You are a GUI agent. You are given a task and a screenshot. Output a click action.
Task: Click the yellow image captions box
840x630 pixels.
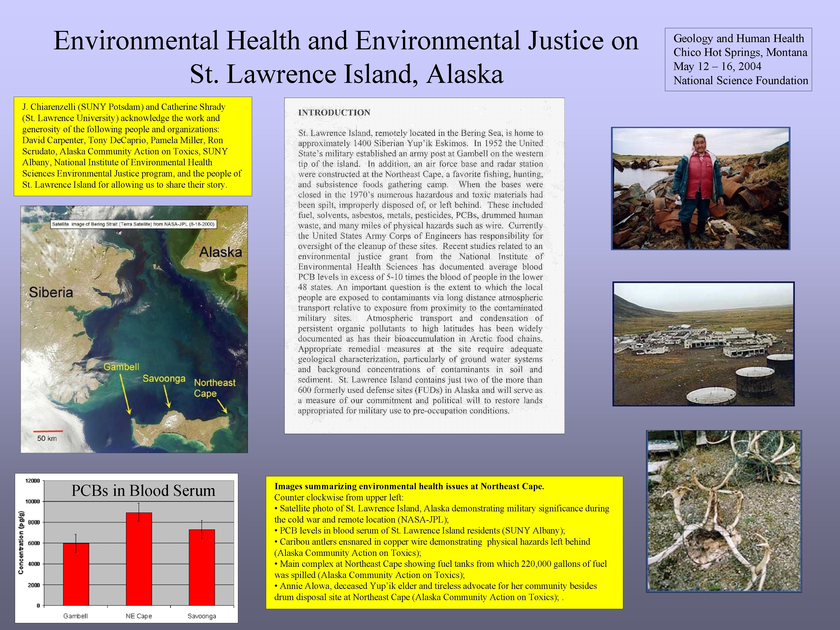(x=444, y=542)
